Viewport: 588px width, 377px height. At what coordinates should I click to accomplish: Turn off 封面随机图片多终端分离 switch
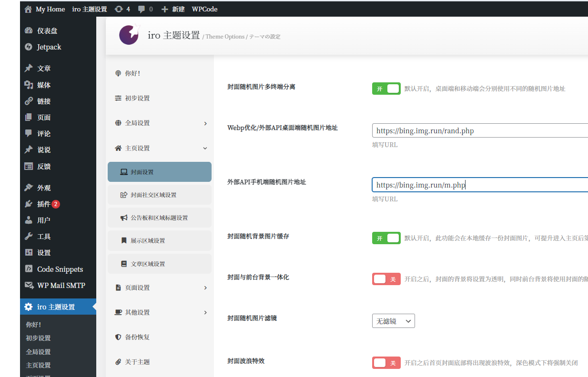(x=386, y=89)
